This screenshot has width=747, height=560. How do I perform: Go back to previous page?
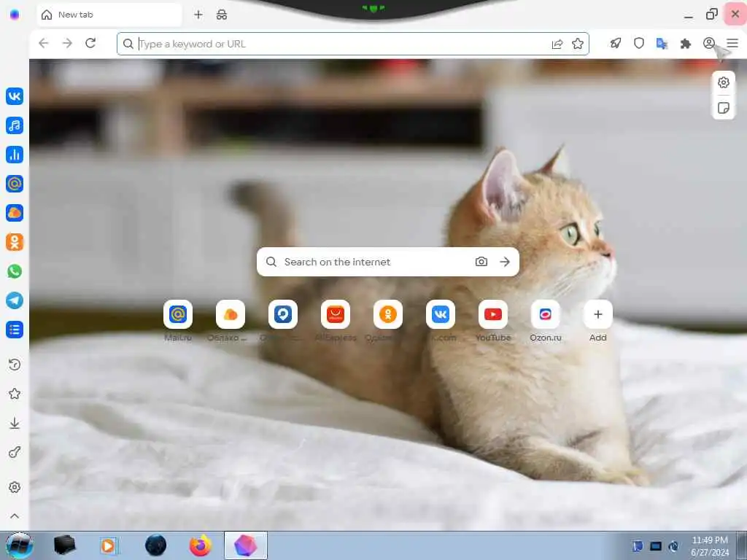[x=43, y=43]
